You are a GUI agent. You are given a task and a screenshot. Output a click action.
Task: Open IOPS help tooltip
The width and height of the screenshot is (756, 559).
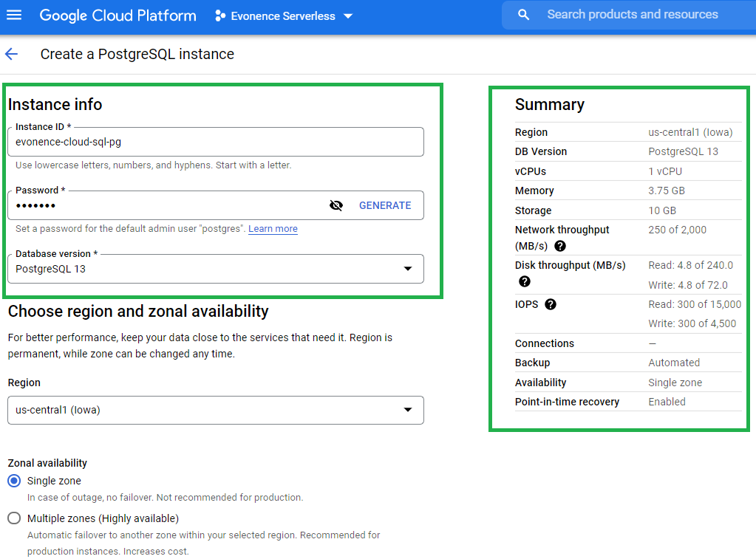click(x=550, y=303)
